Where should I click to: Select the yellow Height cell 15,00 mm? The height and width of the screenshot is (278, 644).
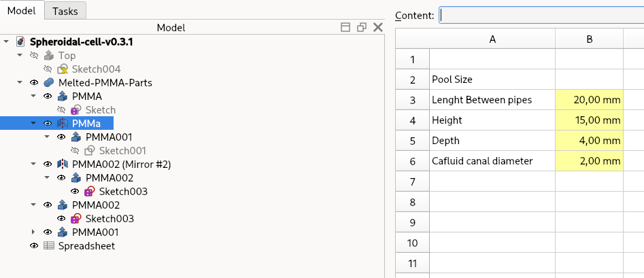590,120
